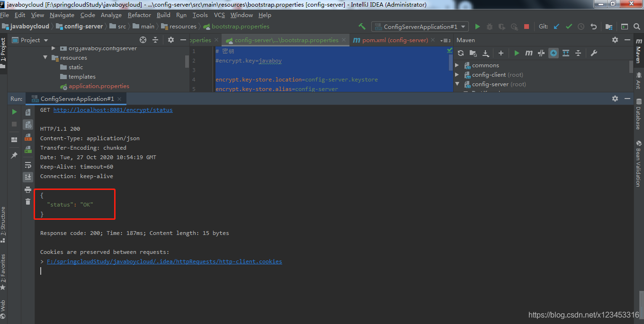View response as HTML icon

[x=28, y=150]
